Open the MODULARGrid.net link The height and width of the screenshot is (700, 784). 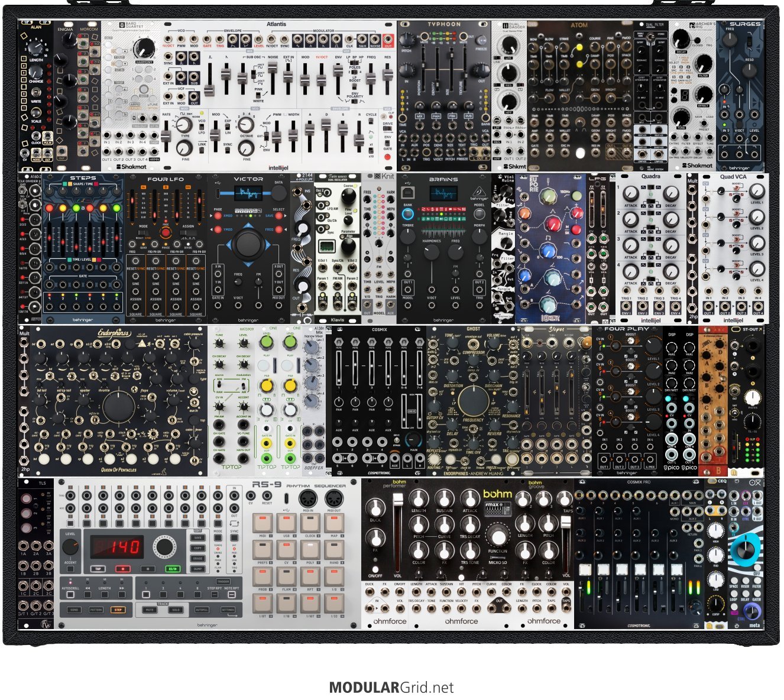[x=391, y=688]
